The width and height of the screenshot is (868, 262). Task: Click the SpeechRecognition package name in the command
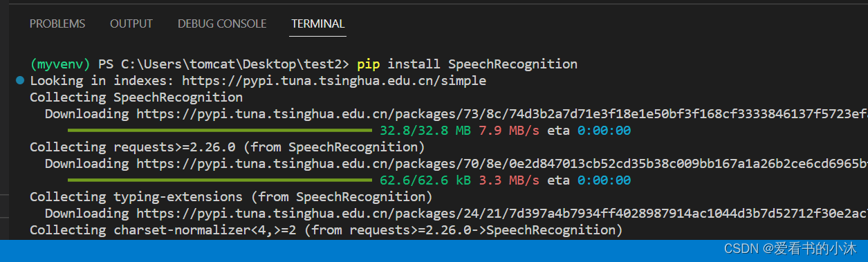click(x=513, y=64)
